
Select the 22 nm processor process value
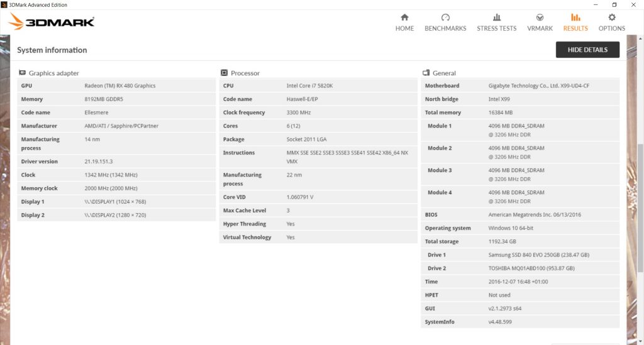(x=294, y=175)
